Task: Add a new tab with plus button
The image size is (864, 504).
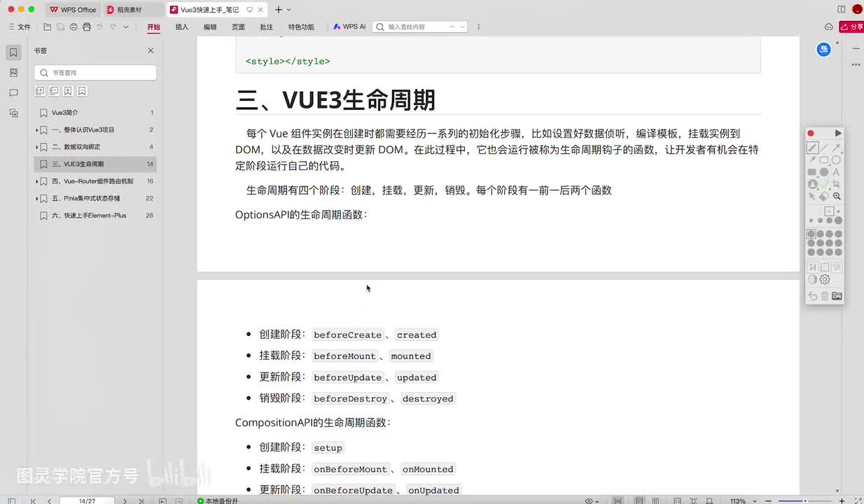Action: pyautogui.click(x=278, y=10)
